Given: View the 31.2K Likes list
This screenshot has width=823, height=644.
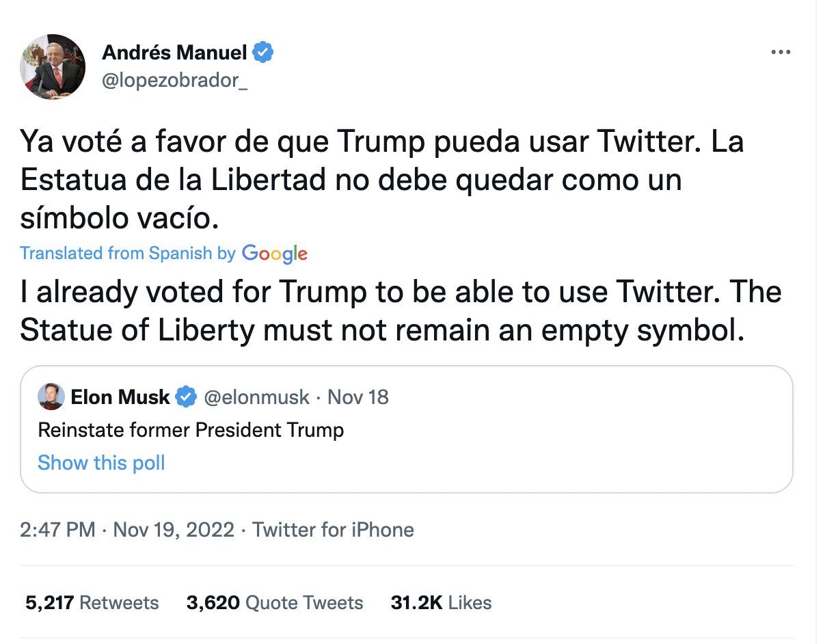Looking at the screenshot, I should click(x=441, y=602).
